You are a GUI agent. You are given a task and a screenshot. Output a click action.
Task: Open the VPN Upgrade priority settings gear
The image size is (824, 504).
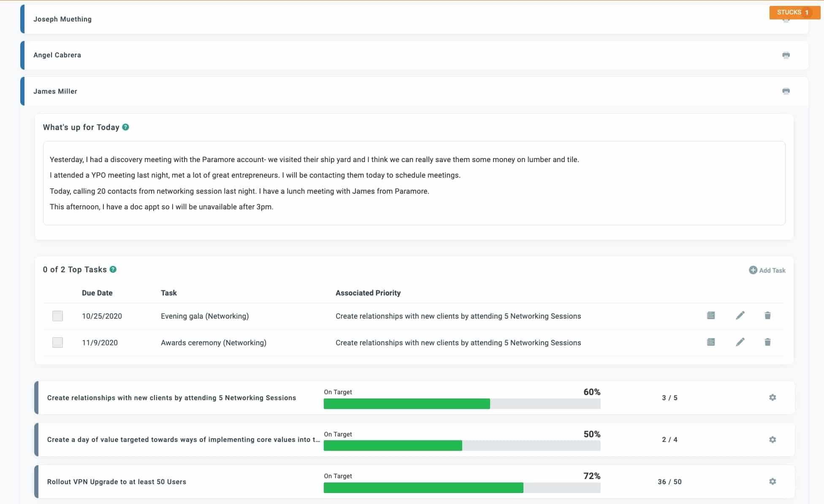772,481
